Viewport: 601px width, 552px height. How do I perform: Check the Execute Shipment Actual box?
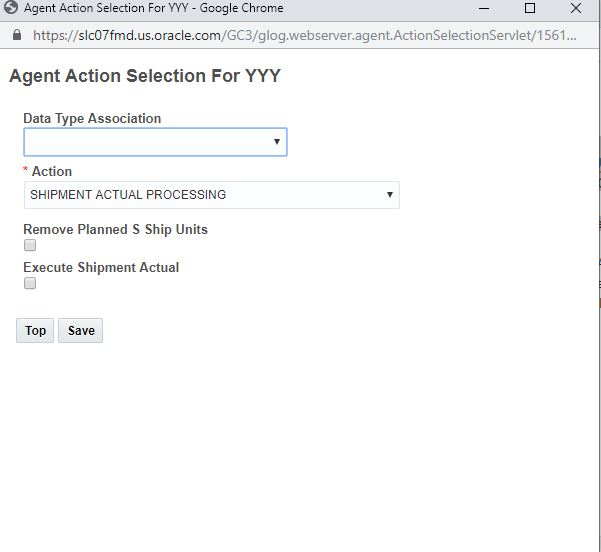tap(30, 283)
